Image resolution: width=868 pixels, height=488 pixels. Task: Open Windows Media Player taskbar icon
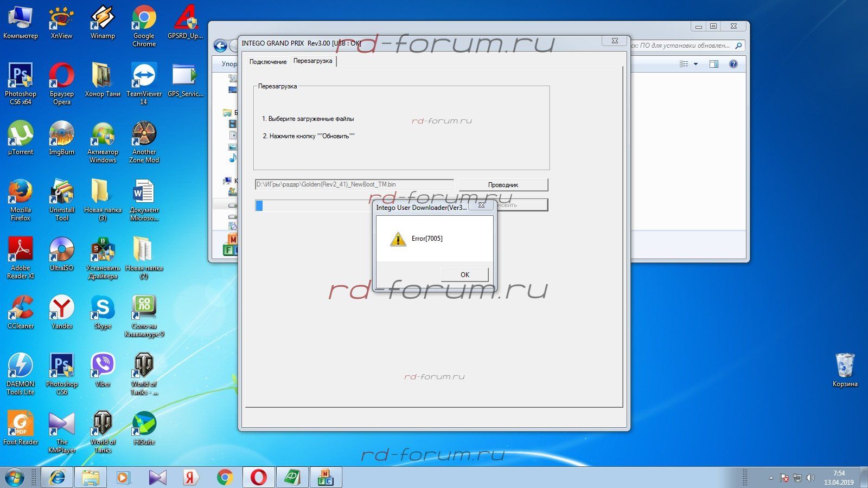[123, 478]
